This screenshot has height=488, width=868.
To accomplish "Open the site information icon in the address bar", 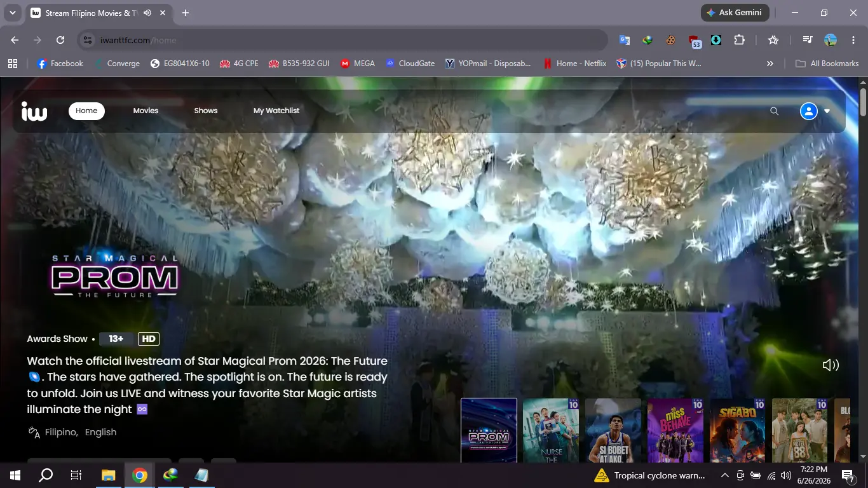I will point(88,40).
